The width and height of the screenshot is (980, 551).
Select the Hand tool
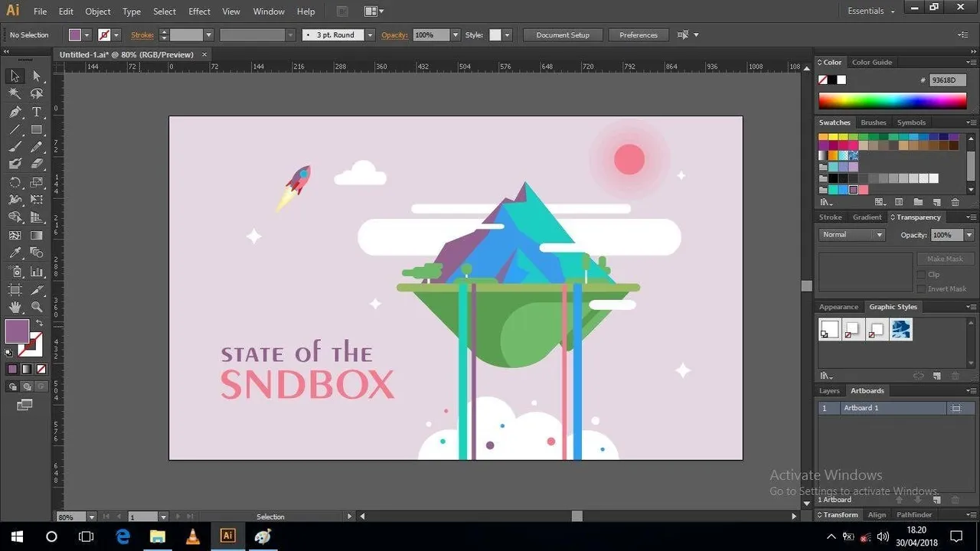click(15, 308)
